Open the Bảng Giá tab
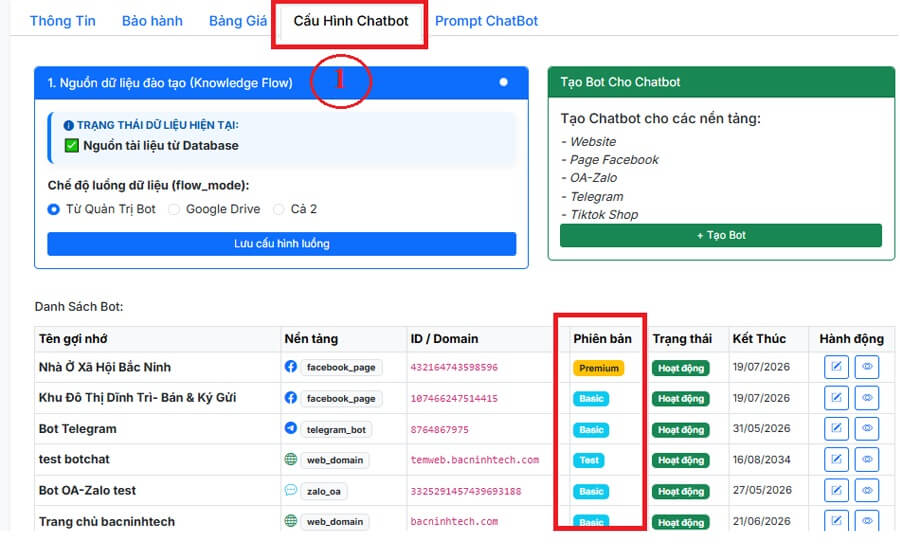The width and height of the screenshot is (900, 550). pos(238,21)
